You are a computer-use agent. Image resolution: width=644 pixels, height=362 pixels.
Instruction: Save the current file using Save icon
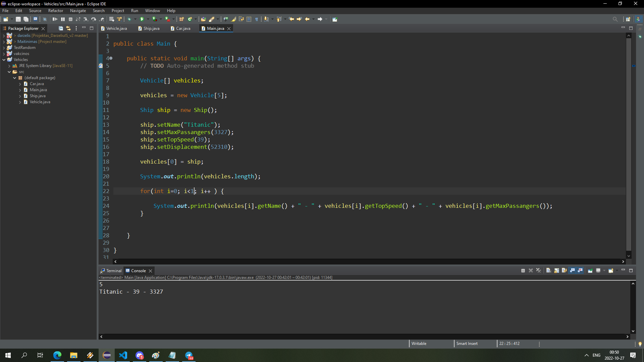(x=18, y=19)
